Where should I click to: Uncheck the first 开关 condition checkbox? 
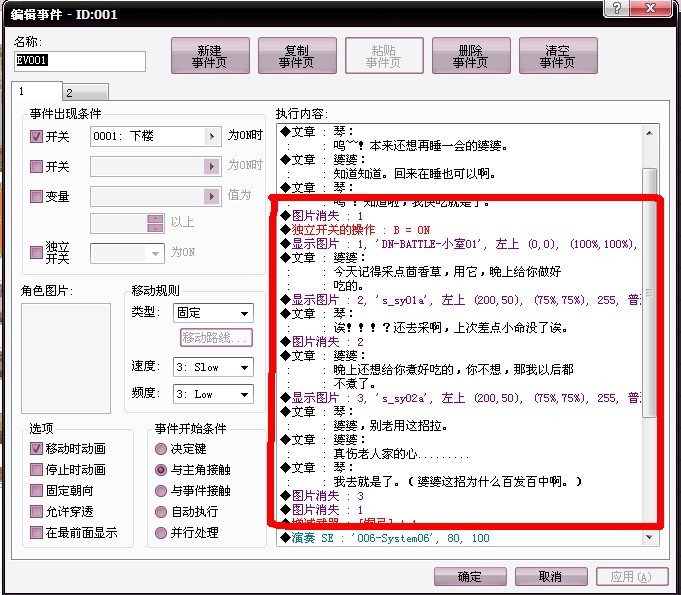(36, 137)
